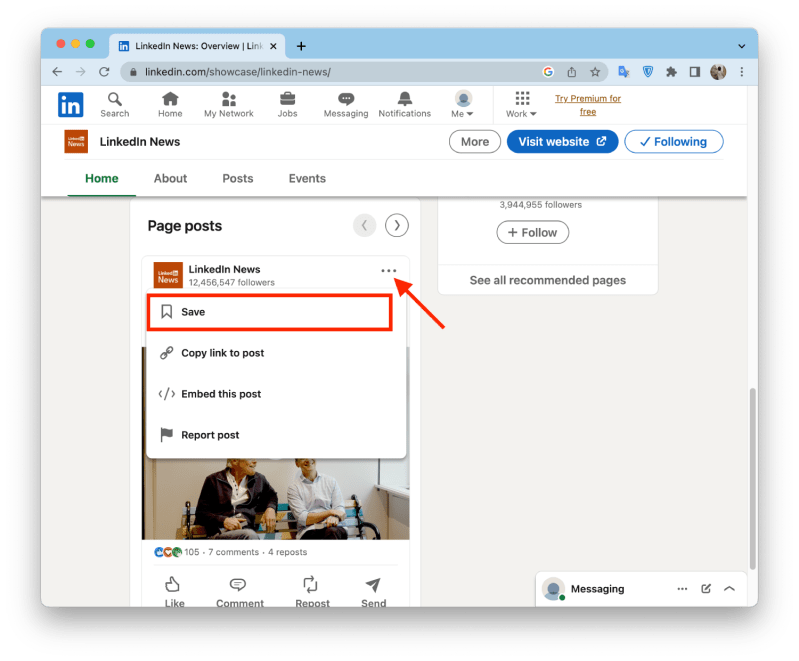Open My Network icon
This screenshot has width=799, height=661.
[x=229, y=105]
